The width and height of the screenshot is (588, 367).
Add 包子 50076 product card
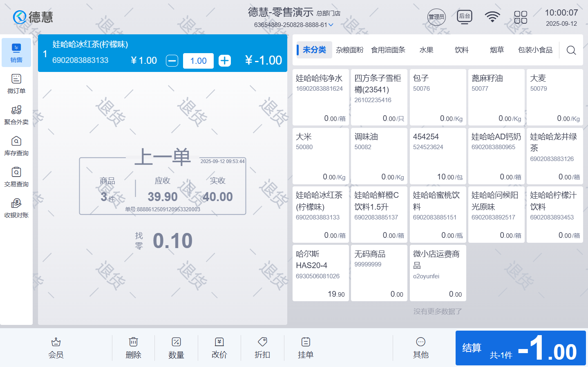pos(438,97)
